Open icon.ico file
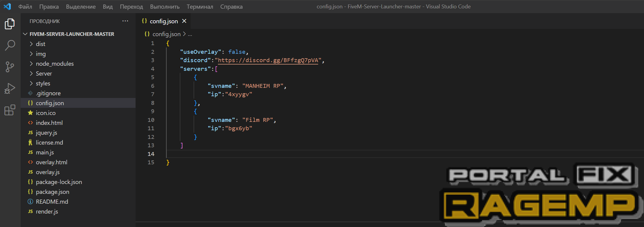The image size is (644, 227). (x=45, y=113)
